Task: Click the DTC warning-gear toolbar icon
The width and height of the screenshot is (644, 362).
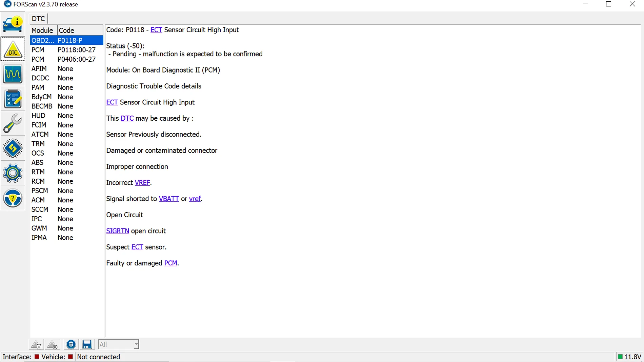Action: click(52, 344)
